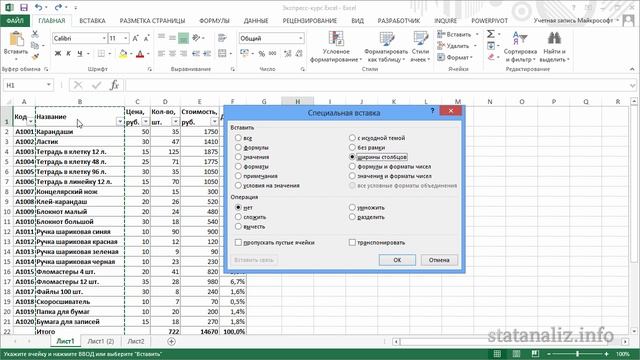The width and height of the screenshot is (640, 360).
Task: Select the 'примечания' radio option
Action: coord(238,176)
